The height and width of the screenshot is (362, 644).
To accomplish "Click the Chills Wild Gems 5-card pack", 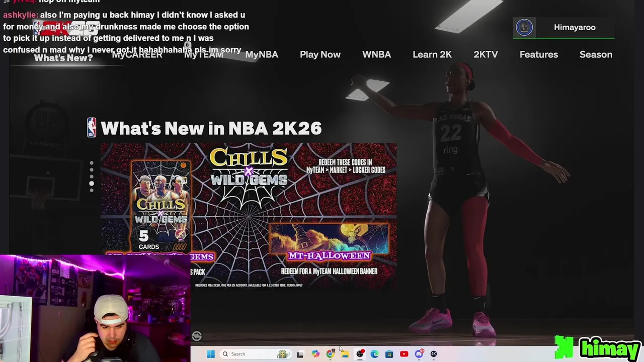I will click(x=160, y=206).
